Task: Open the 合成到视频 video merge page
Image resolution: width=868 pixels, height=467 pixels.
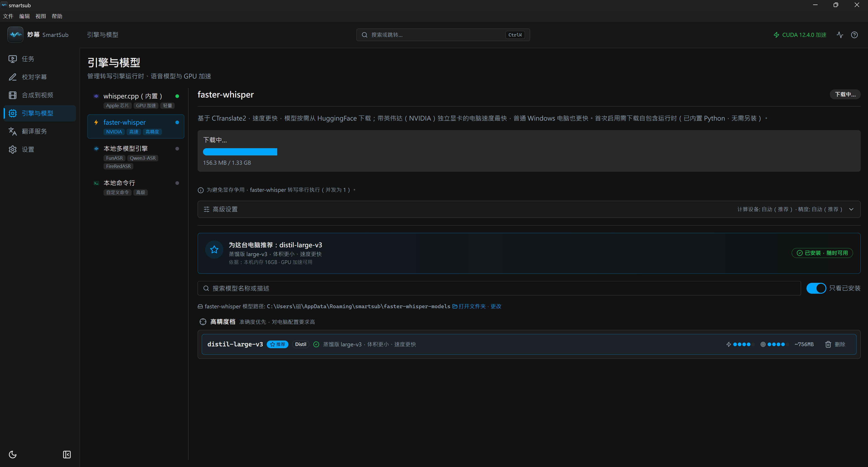Action: click(39, 95)
